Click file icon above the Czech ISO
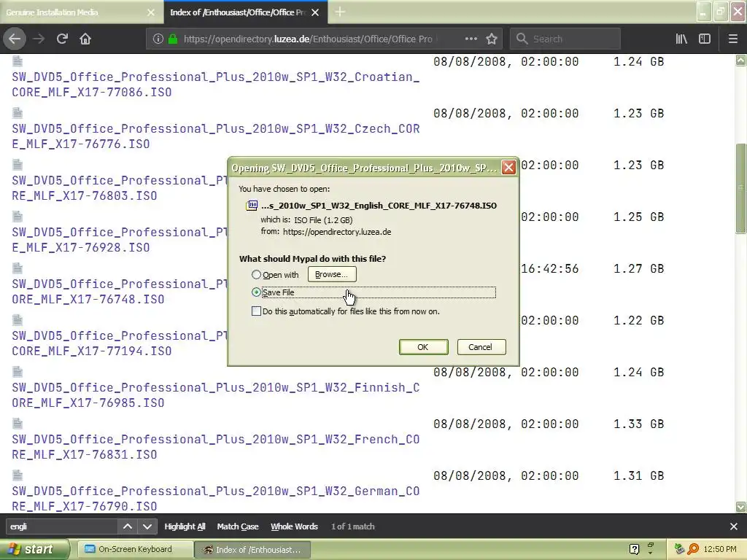 (x=18, y=113)
